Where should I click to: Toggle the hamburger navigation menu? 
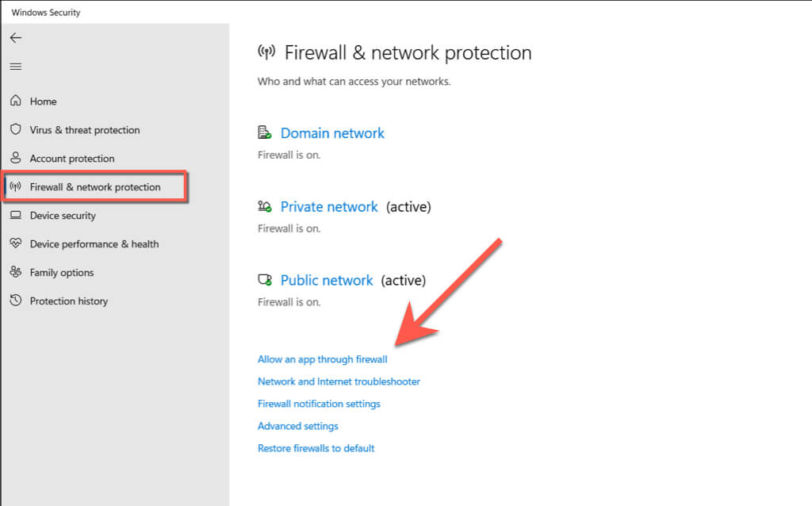(16, 67)
